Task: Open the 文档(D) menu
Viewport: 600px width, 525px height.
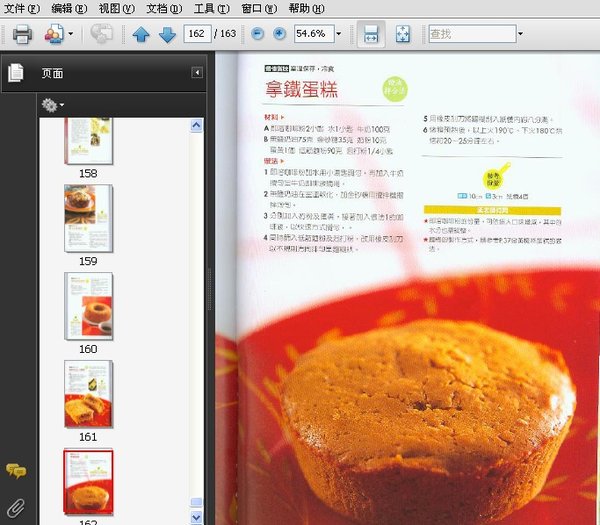Action: pos(164,8)
